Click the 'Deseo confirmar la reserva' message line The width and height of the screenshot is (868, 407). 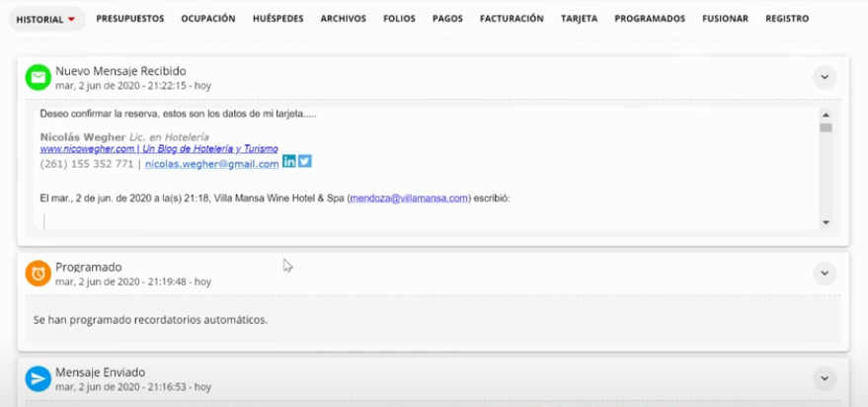pyautogui.click(x=179, y=114)
